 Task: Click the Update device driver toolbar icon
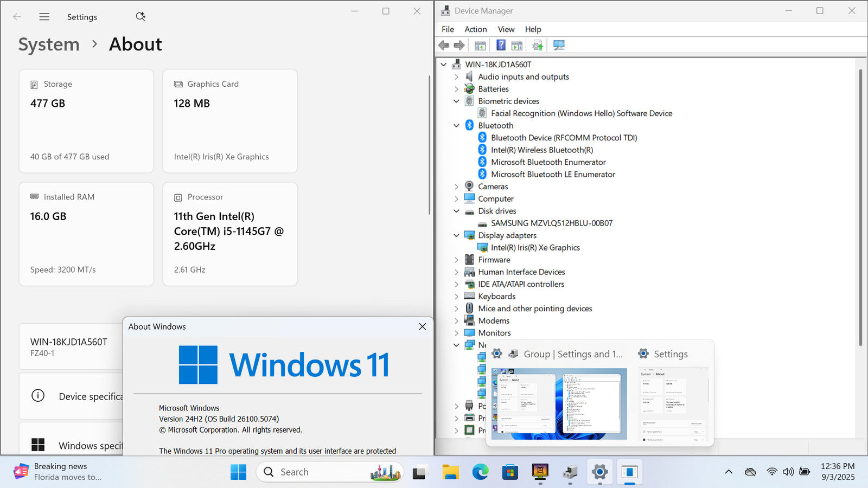pyautogui.click(x=538, y=46)
